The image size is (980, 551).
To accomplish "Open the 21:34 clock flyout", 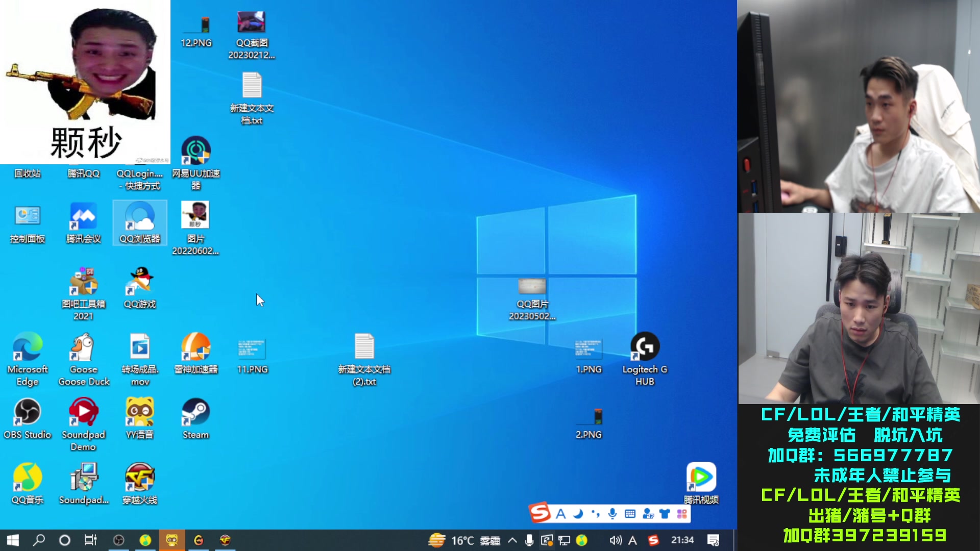I will pyautogui.click(x=682, y=540).
